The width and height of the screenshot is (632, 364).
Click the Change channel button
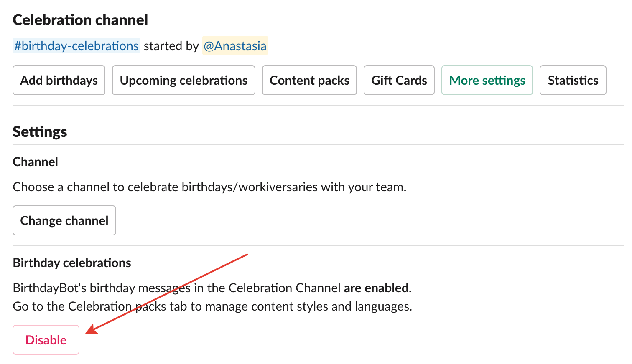pos(64,220)
